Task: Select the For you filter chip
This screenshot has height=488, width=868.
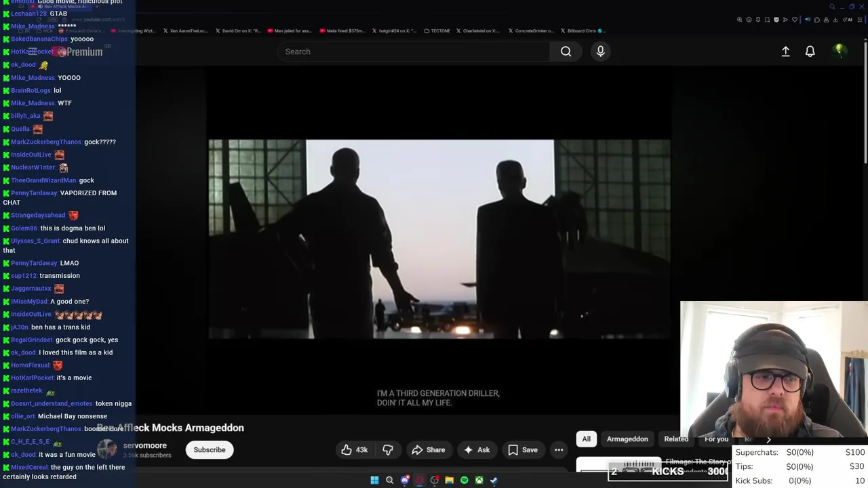Action: pos(716,439)
